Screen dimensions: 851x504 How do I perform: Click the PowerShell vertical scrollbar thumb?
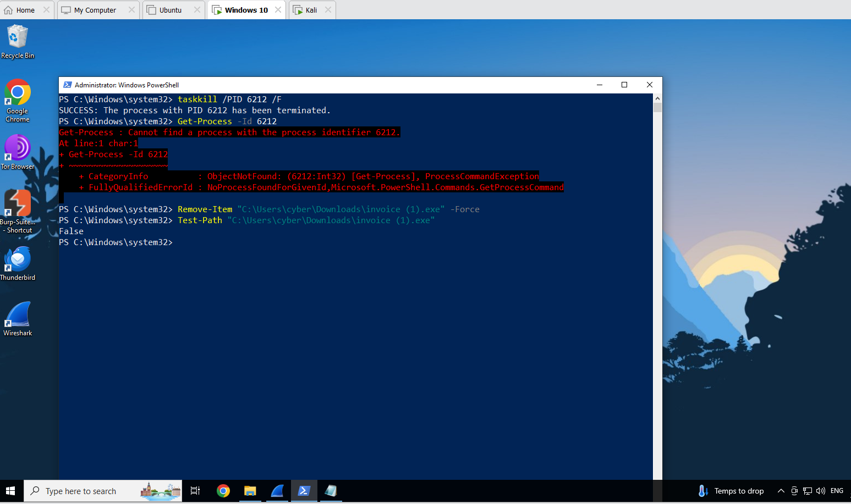pyautogui.click(x=657, y=108)
